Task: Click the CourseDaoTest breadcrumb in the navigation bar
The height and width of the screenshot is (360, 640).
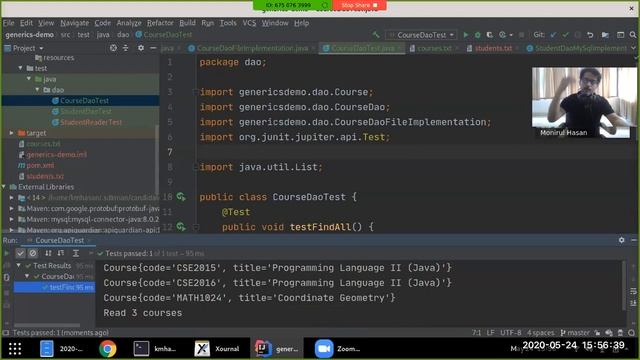Action: tap(164, 35)
